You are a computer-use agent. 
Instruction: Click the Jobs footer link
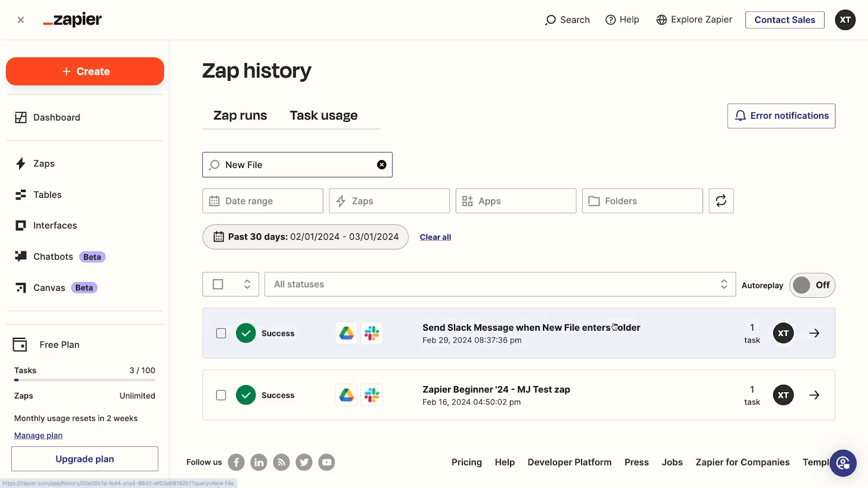(672, 463)
